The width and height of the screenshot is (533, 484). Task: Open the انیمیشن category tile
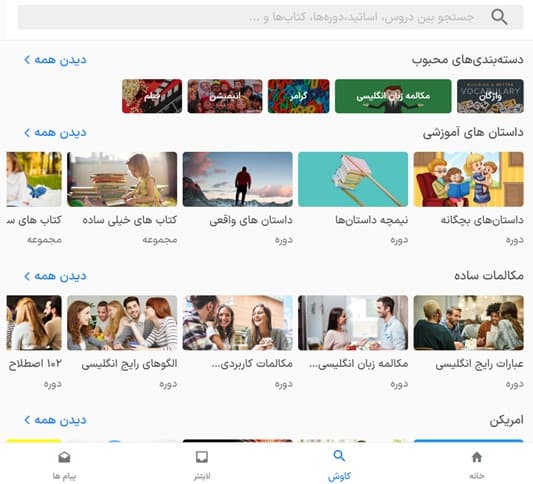point(225,96)
